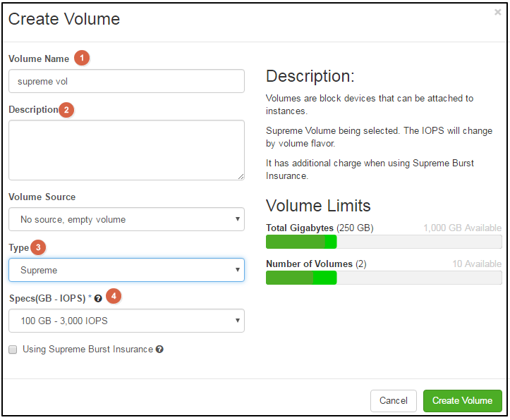Click the Cancel button
Screen dimensions: 510x420
394,400
